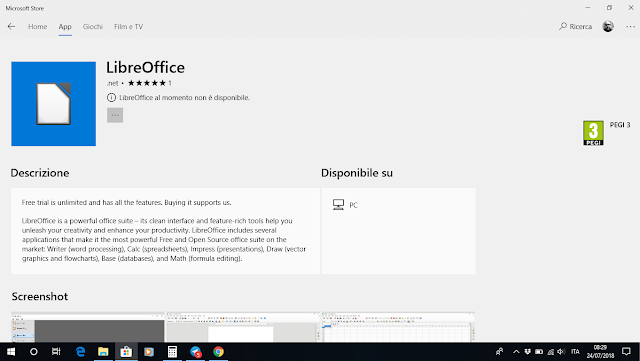Image resolution: width=640 pixels, height=361 pixels.
Task: Open the user account avatar
Action: tap(608, 27)
